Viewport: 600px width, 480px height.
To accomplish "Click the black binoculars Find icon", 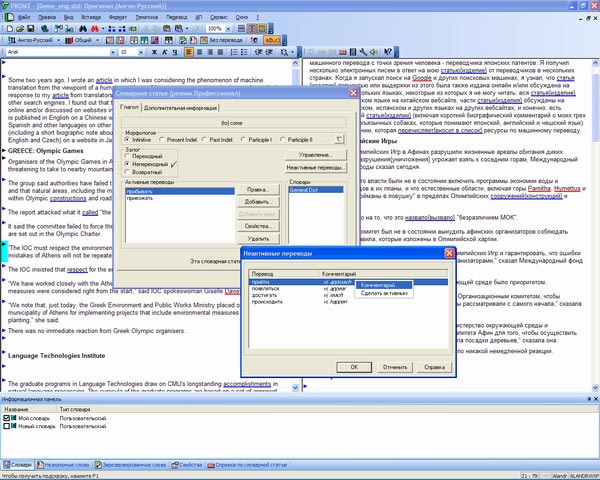I will [83, 28].
